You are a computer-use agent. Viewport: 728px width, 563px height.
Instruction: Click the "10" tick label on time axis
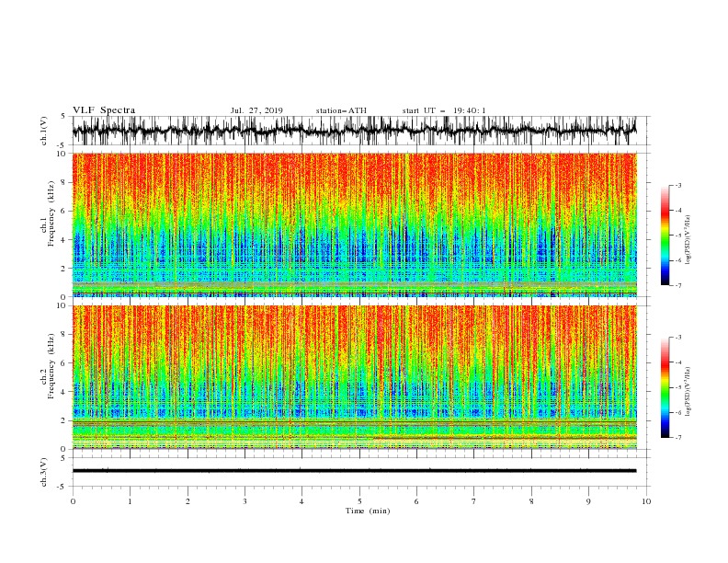click(646, 501)
